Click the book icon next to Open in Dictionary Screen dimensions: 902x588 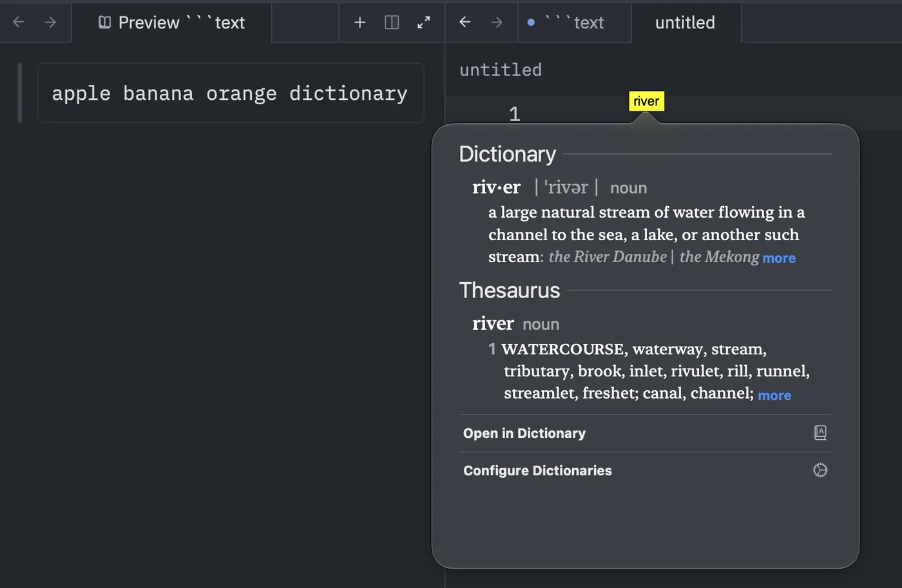tap(820, 433)
